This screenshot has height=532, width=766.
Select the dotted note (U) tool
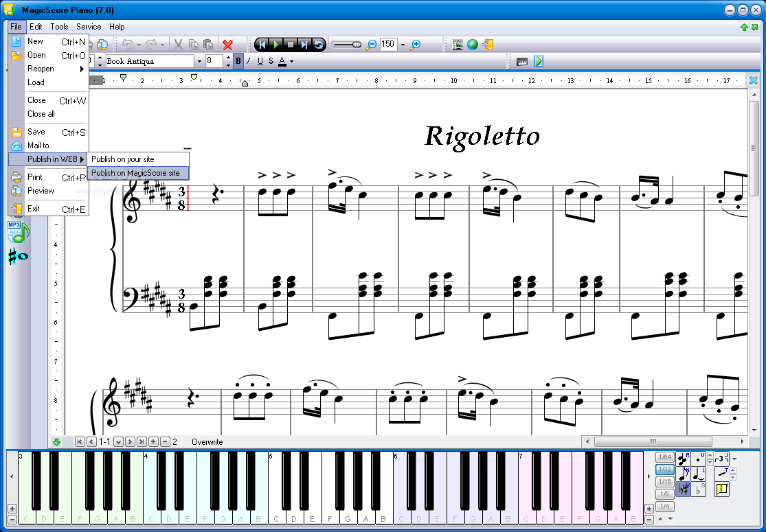point(699,459)
